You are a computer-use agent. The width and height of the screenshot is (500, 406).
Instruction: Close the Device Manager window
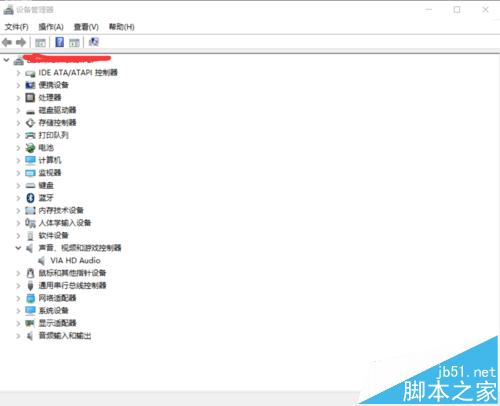pos(486,10)
